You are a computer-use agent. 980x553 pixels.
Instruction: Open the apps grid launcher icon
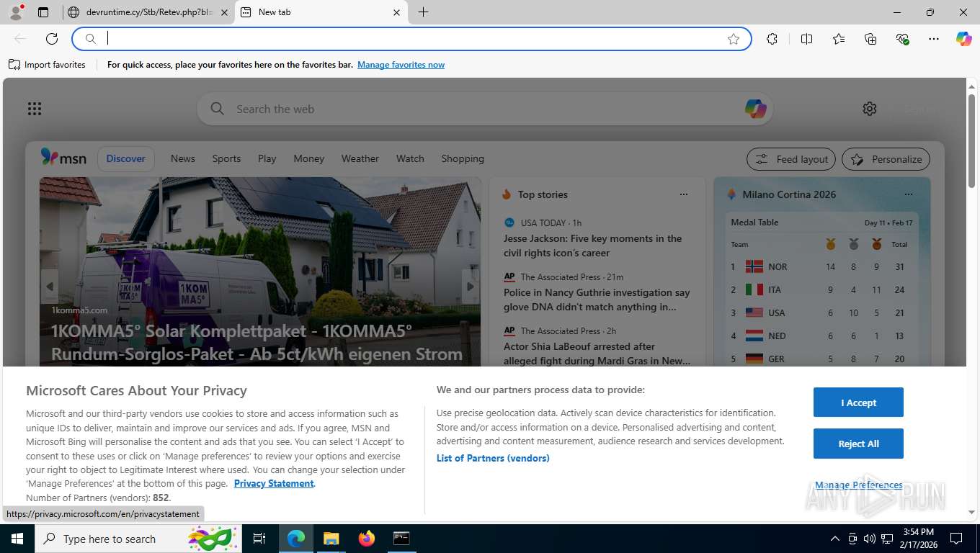35,109
